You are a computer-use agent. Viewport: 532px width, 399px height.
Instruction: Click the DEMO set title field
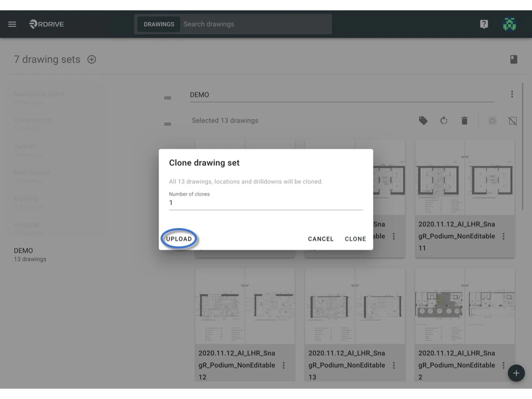[342, 95]
